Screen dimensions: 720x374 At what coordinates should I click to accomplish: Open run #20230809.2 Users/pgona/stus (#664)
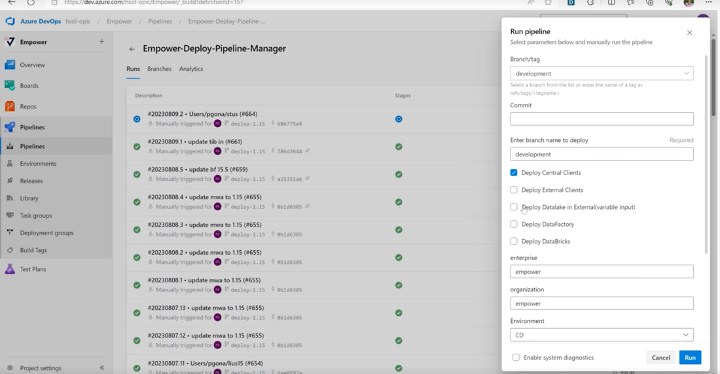[x=202, y=114]
